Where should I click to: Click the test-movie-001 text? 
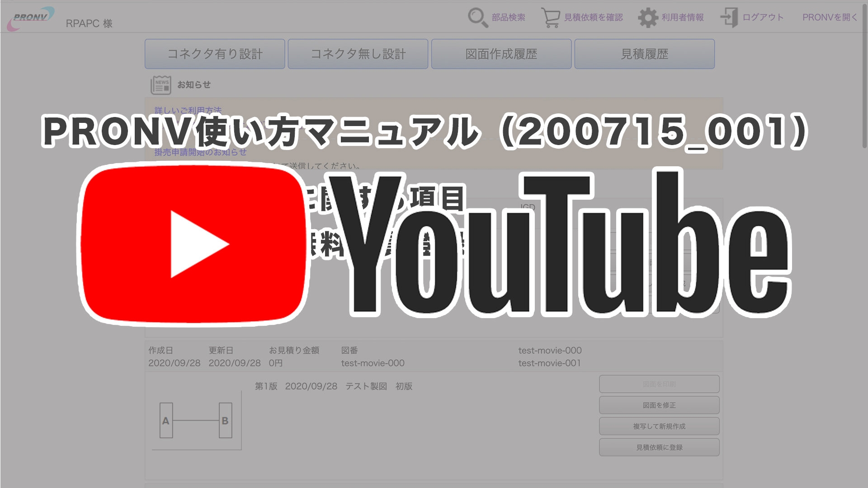coord(549,363)
